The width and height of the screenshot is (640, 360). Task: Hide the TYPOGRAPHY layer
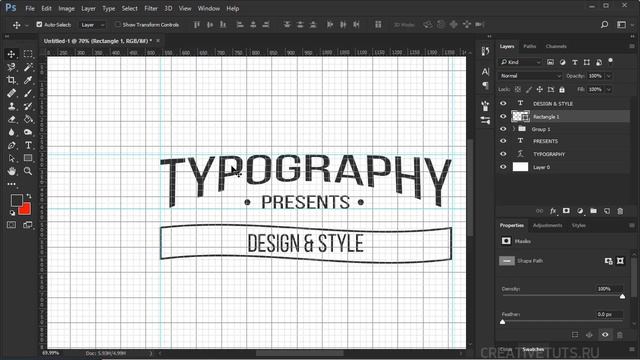(x=503, y=154)
